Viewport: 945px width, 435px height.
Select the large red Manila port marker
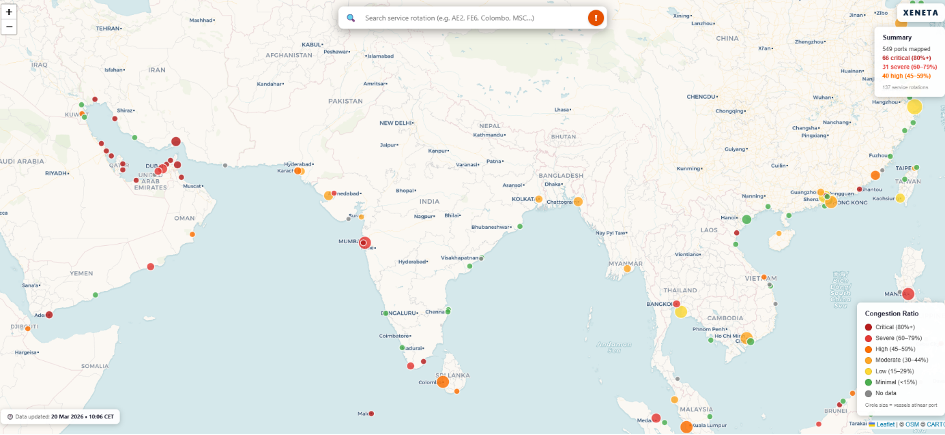908,294
